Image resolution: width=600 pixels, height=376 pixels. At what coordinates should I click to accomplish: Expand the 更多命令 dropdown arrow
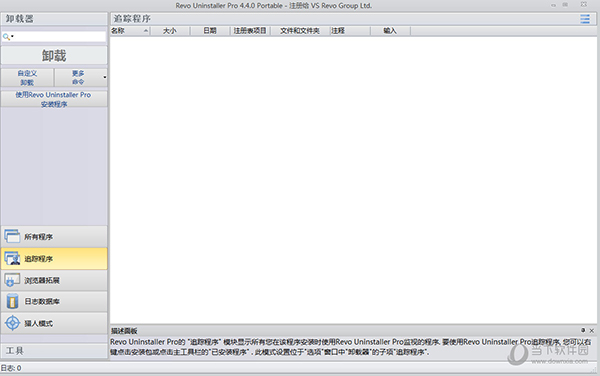click(104, 78)
